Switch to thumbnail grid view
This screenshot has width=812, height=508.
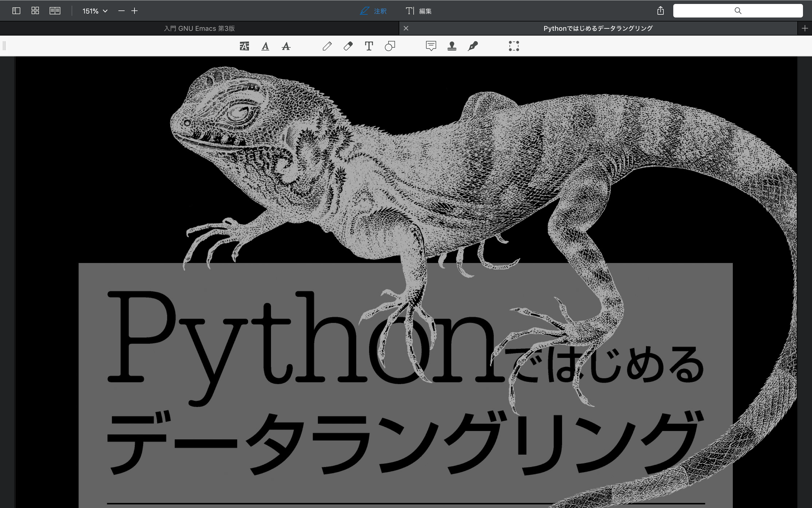(x=35, y=11)
